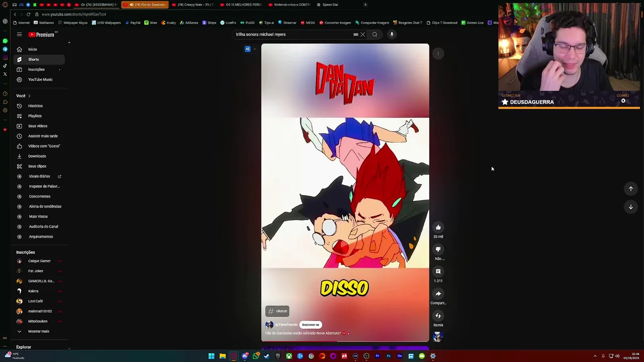Open volume control in system tray

point(617,356)
